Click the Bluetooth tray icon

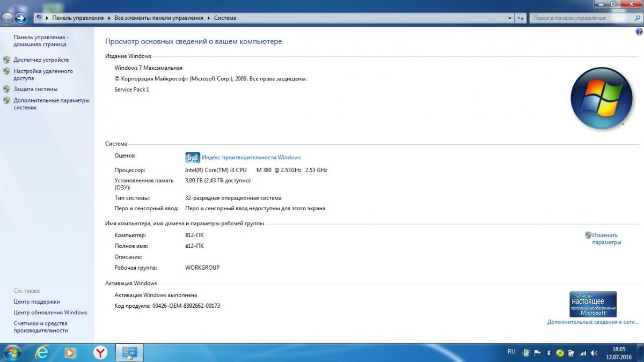click(x=549, y=353)
